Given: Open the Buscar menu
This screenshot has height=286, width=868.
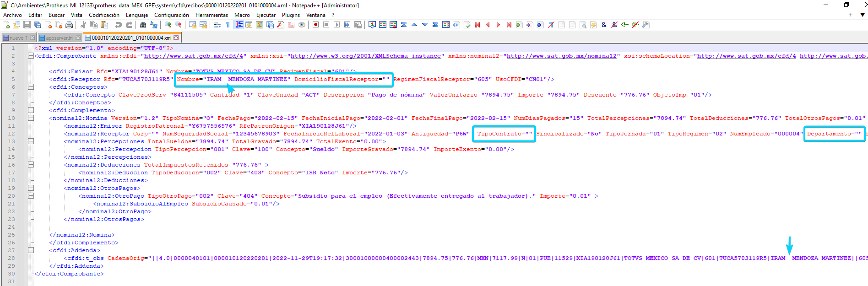Looking at the screenshot, I should coord(56,15).
